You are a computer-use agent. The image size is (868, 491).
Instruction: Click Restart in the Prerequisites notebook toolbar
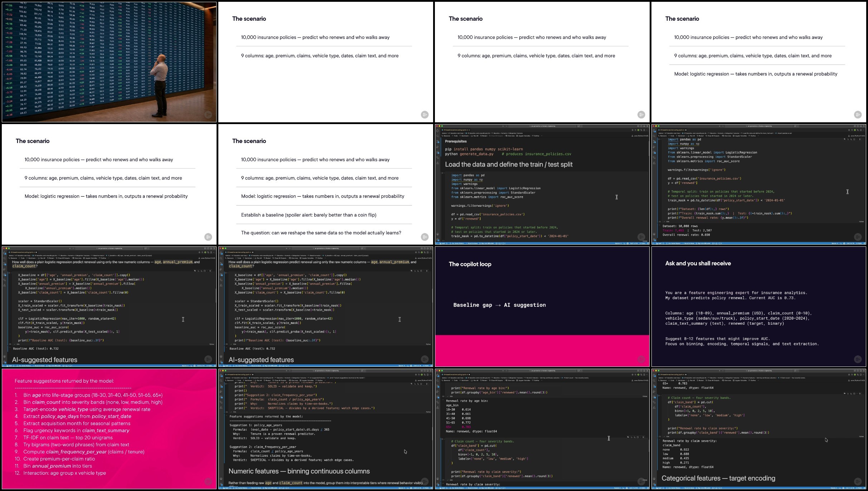(484, 136)
